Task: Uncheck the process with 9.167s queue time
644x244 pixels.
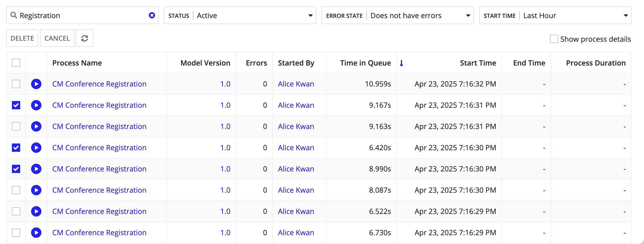Action: pyautogui.click(x=16, y=105)
